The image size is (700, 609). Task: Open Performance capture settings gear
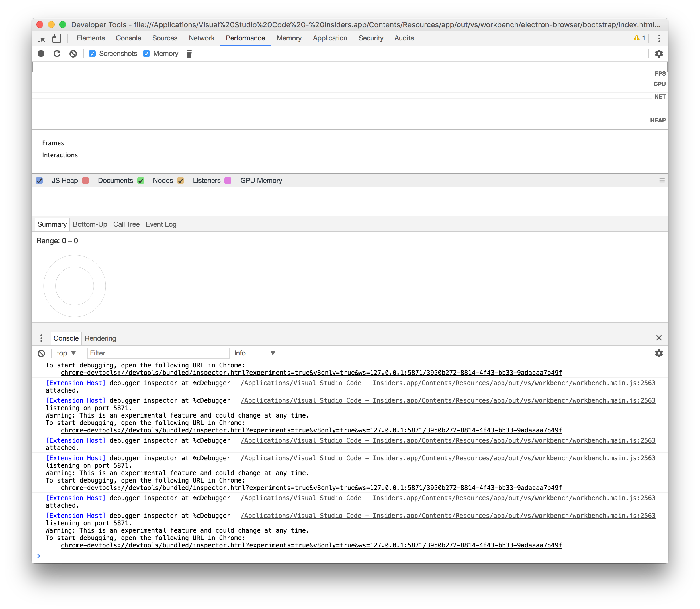click(659, 53)
